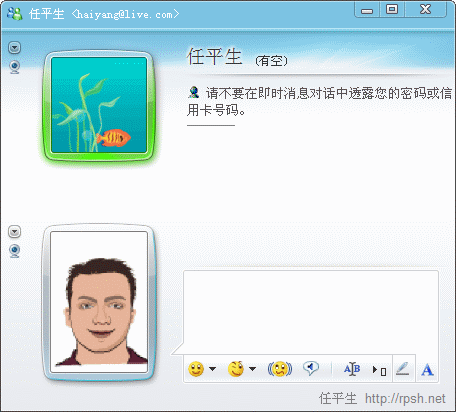Select the typing mode text cursor icon
The height and width of the screenshot is (412, 456).
pos(352,369)
